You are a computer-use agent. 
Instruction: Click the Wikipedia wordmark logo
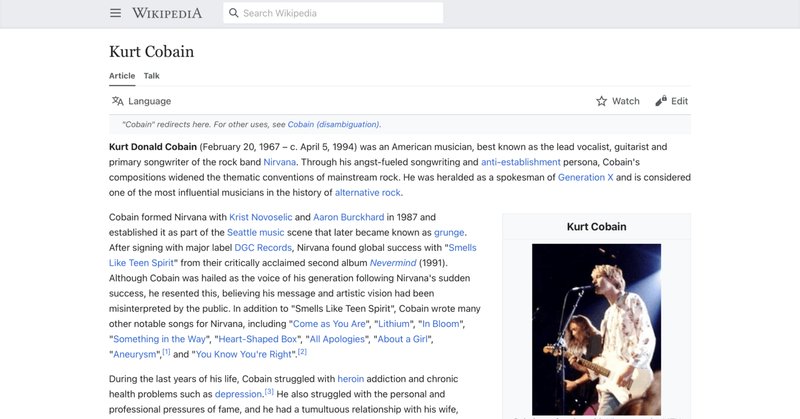click(x=167, y=13)
